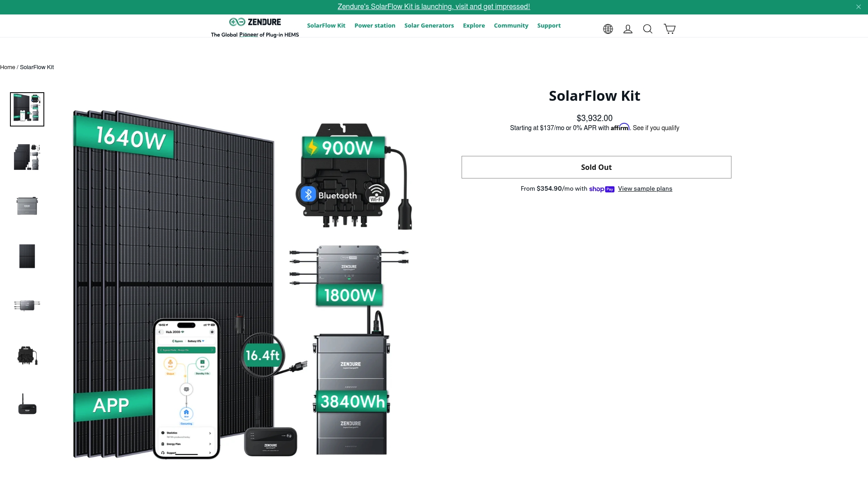The width and height of the screenshot is (868, 488).
Task: Go to the Zendure logo homepage
Action: (255, 27)
